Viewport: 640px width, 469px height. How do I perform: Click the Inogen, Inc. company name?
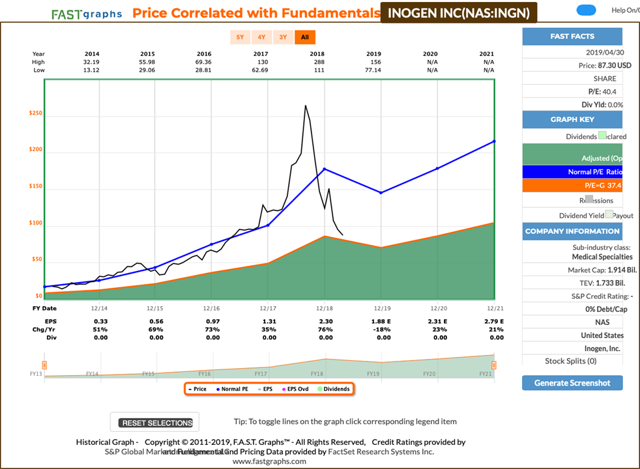[x=602, y=348]
